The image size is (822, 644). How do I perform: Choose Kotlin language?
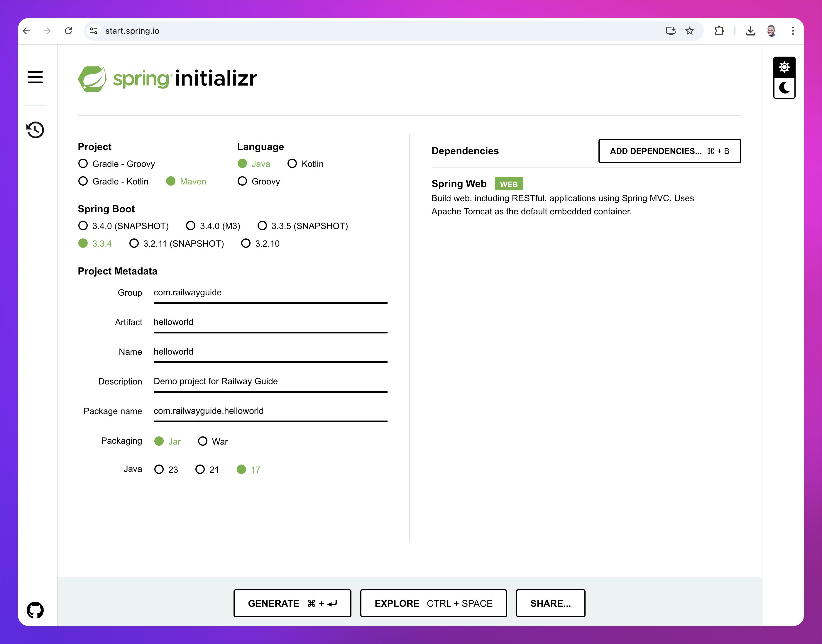(x=306, y=164)
